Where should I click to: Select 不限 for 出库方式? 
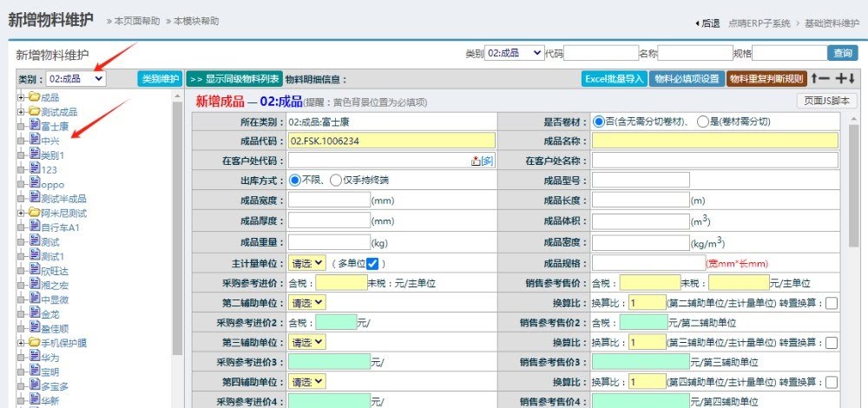click(294, 180)
